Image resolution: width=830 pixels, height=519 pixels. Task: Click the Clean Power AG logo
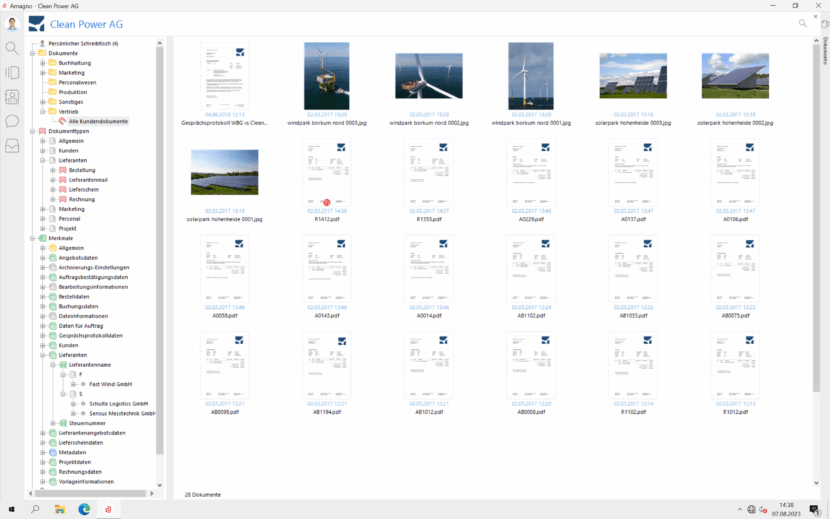click(x=37, y=24)
